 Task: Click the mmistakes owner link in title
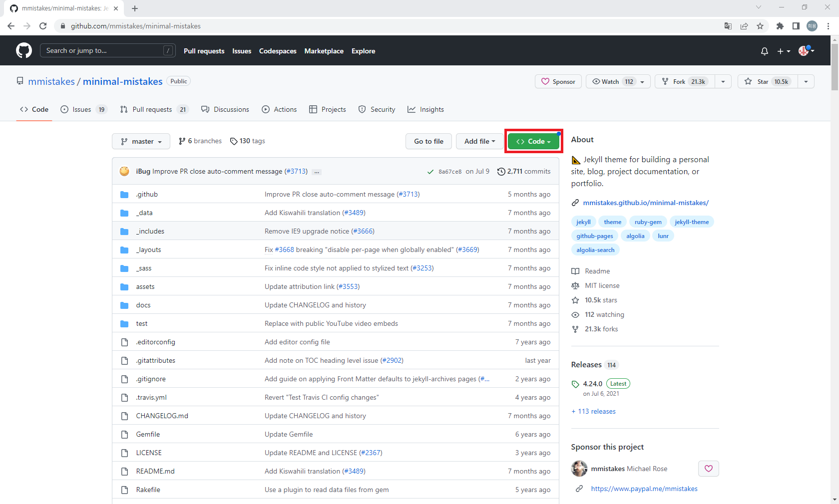(x=51, y=81)
